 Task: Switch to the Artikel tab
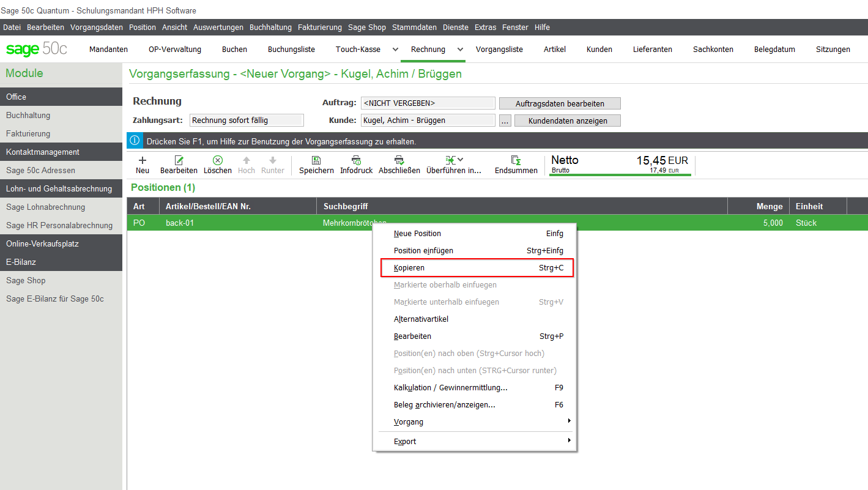click(555, 50)
